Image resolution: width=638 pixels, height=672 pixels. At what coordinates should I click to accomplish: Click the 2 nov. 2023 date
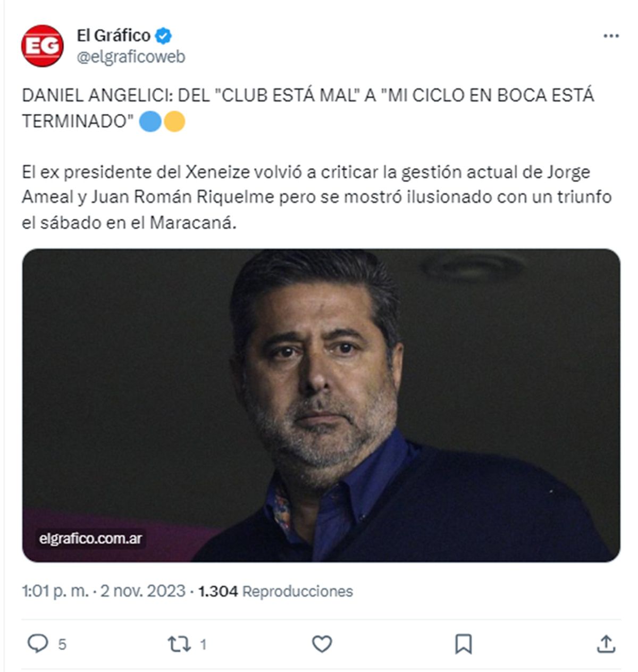pos(142,591)
